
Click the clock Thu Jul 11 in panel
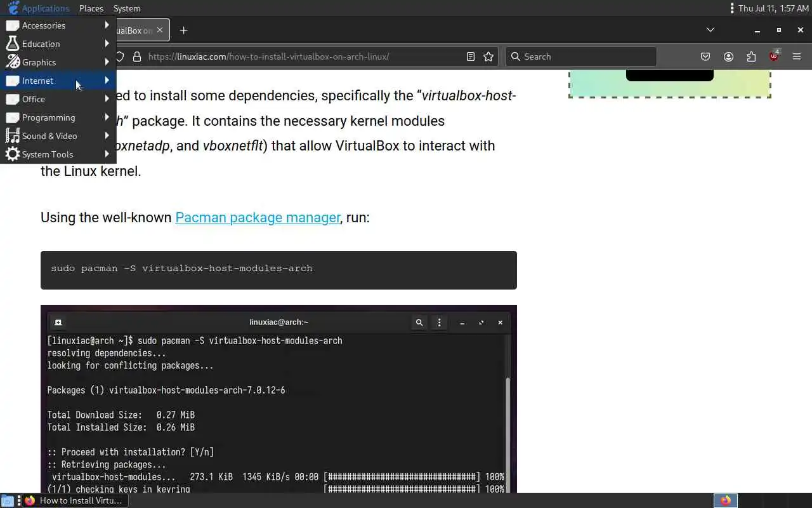coord(773,8)
